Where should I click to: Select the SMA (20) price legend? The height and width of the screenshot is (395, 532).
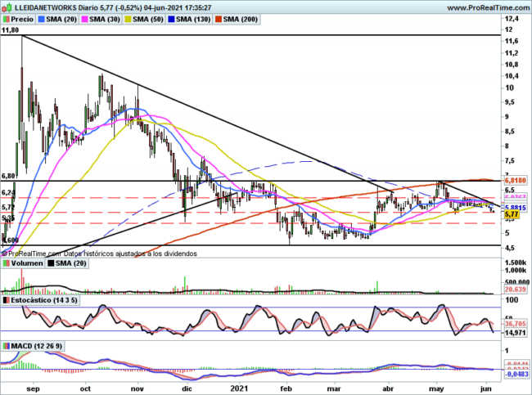[61, 20]
